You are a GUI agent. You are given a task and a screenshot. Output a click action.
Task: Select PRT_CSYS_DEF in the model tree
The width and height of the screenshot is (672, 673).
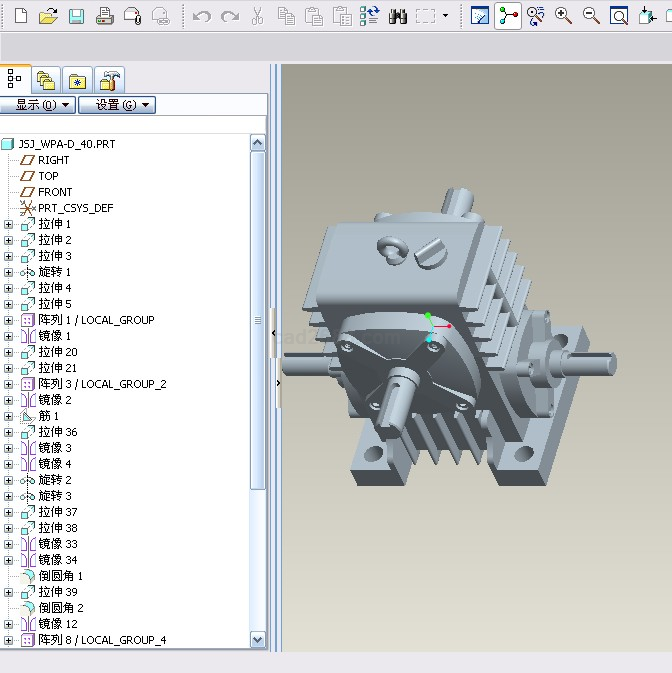pyautogui.click(x=75, y=208)
